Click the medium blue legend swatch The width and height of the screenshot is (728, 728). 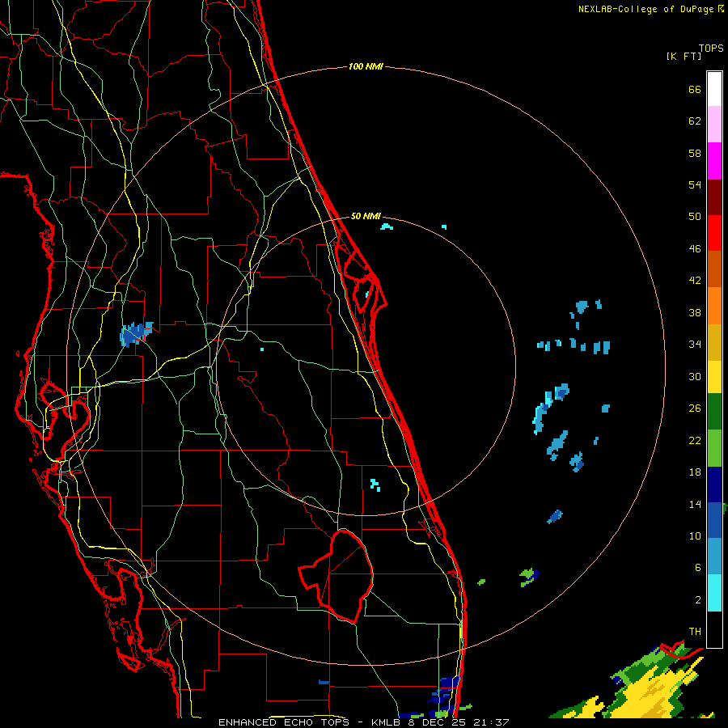714,520
